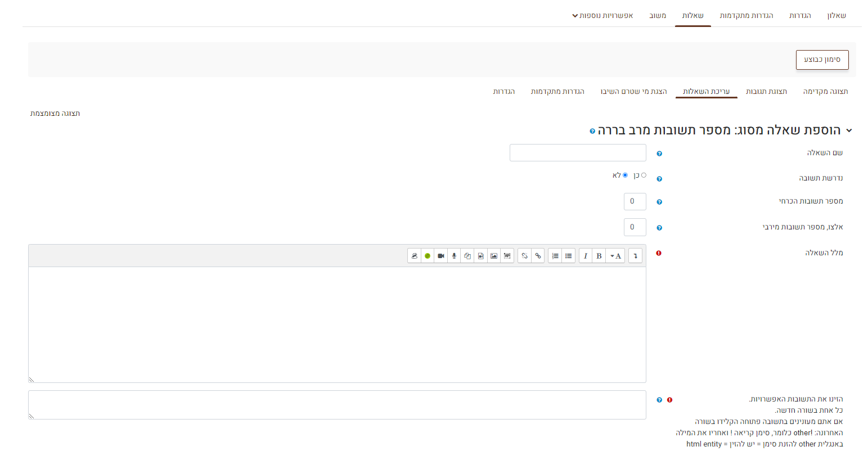This screenshot has width=868, height=460.
Task: Open help icon for possible answers field
Action: (x=659, y=400)
